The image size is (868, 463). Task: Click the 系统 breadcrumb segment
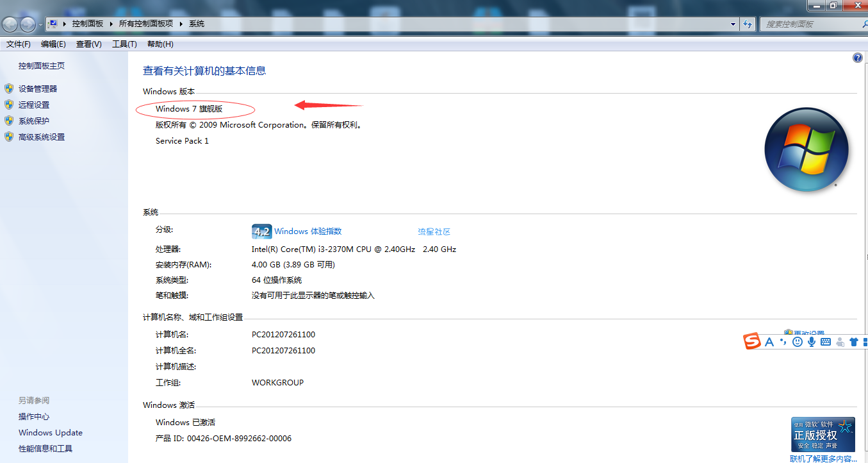click(197, 24)
